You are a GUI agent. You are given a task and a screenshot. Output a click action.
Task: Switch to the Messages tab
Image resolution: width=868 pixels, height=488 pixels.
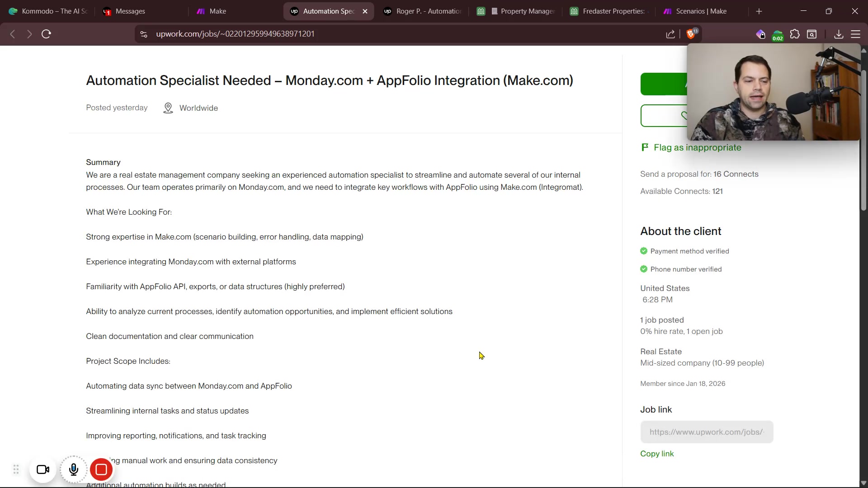[x=130, y=11]
